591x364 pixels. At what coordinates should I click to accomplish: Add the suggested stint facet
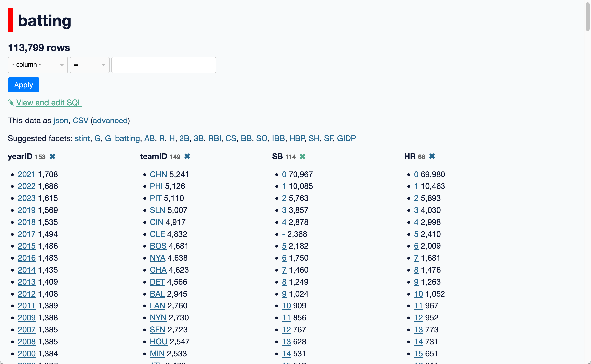(x=82, y=138)
